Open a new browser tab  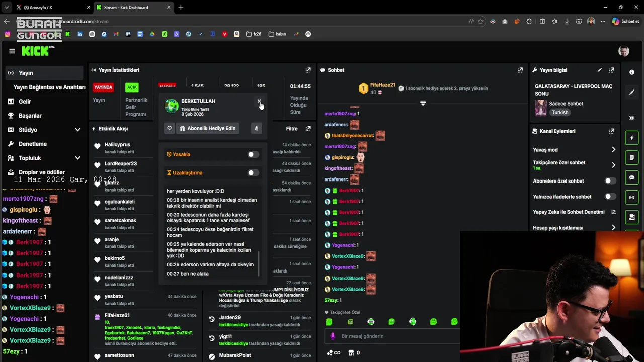[181, 8]
